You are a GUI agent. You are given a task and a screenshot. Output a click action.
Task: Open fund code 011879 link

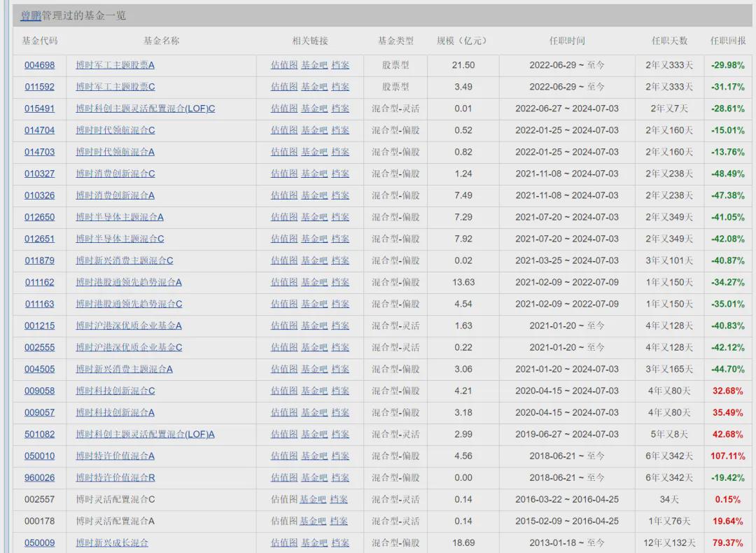click(x=39, y=260)
